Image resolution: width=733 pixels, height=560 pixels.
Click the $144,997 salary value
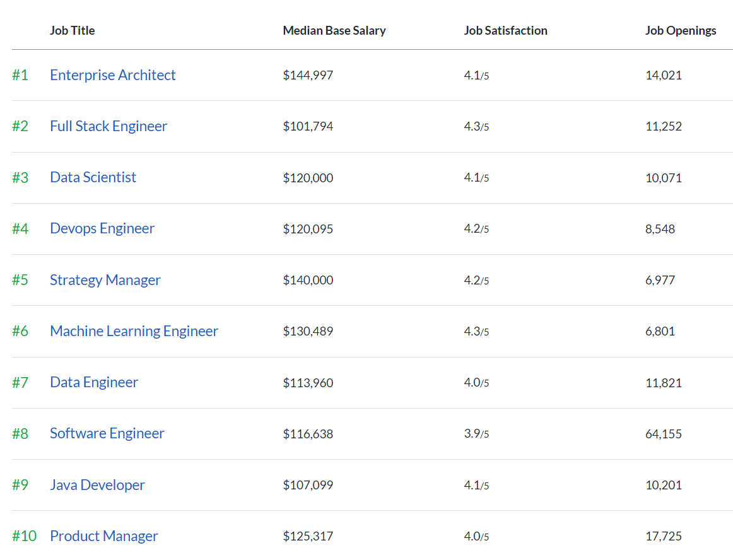tap(308, 74)
